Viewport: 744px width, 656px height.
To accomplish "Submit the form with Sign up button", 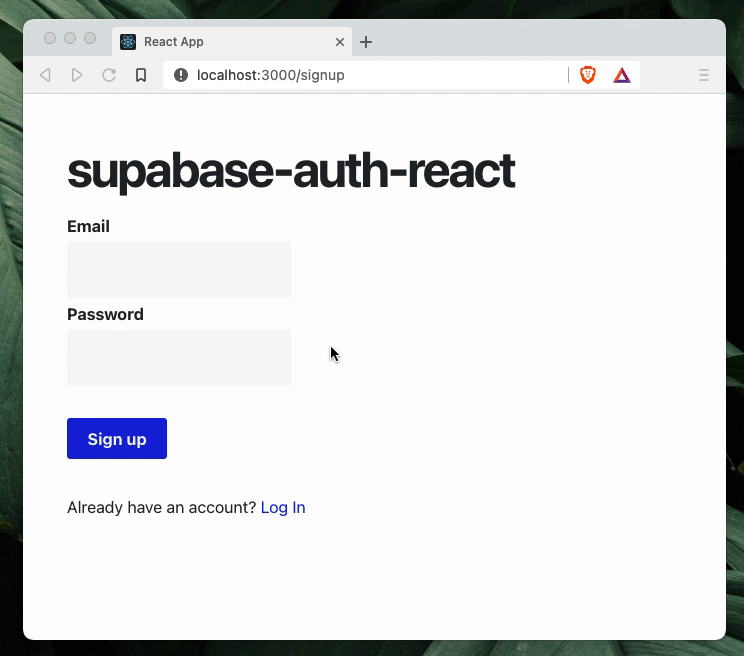I will point(117,438).
